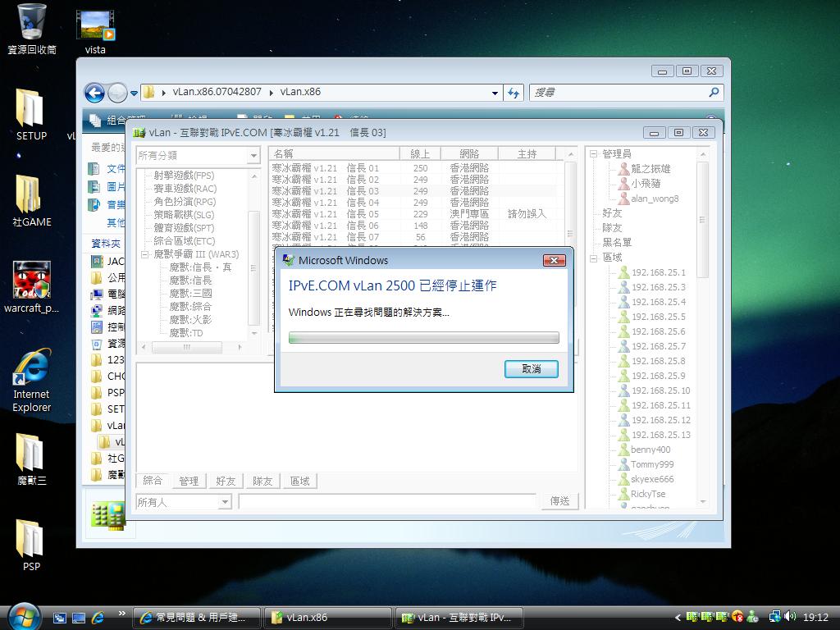Select room 寒冰霸權 v1.21 信長 05
840x630 pixels.
point(413,214)
